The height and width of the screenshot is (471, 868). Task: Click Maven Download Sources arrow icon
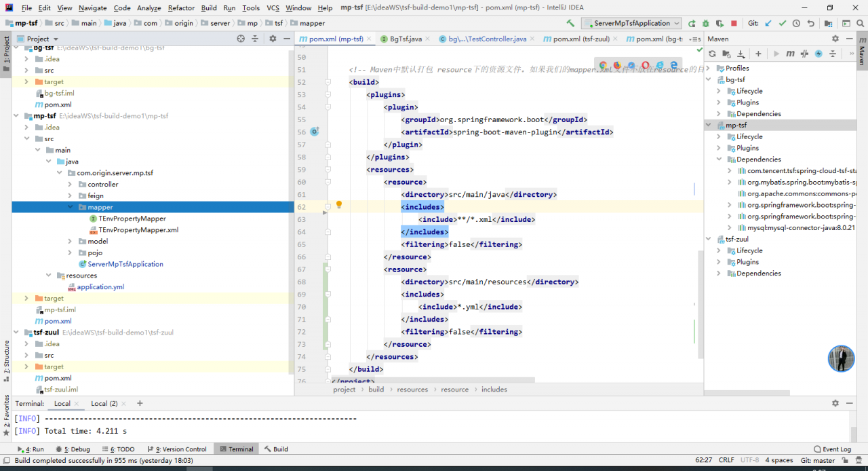click(741, 54)
